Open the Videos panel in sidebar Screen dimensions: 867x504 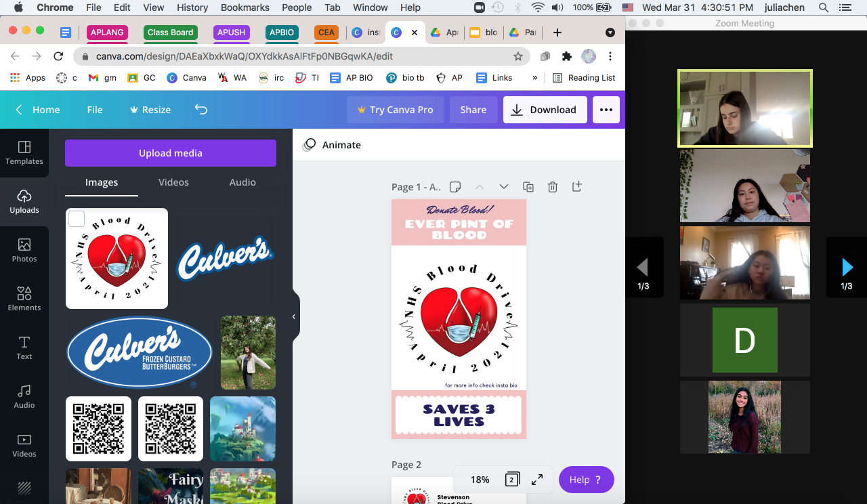24,446
